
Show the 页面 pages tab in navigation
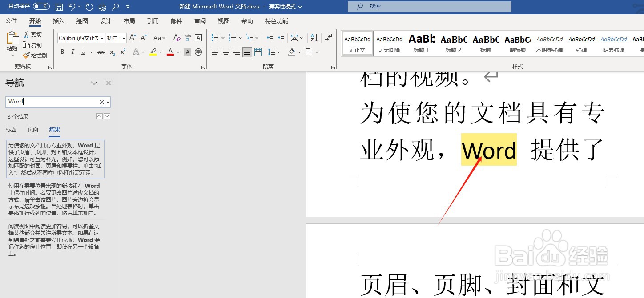pyautogui.click(x=33, y=130)
